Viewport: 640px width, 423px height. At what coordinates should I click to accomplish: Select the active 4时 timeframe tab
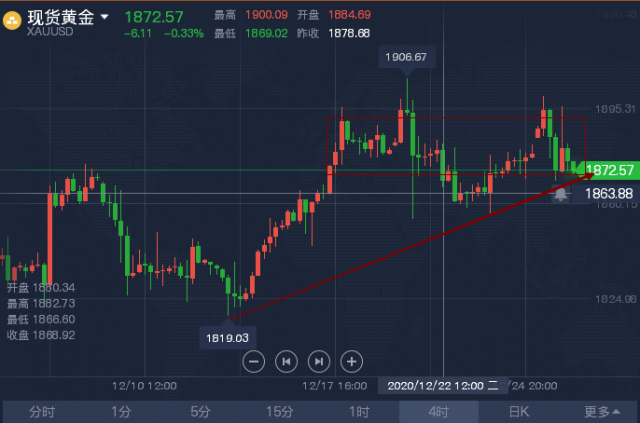438,412
